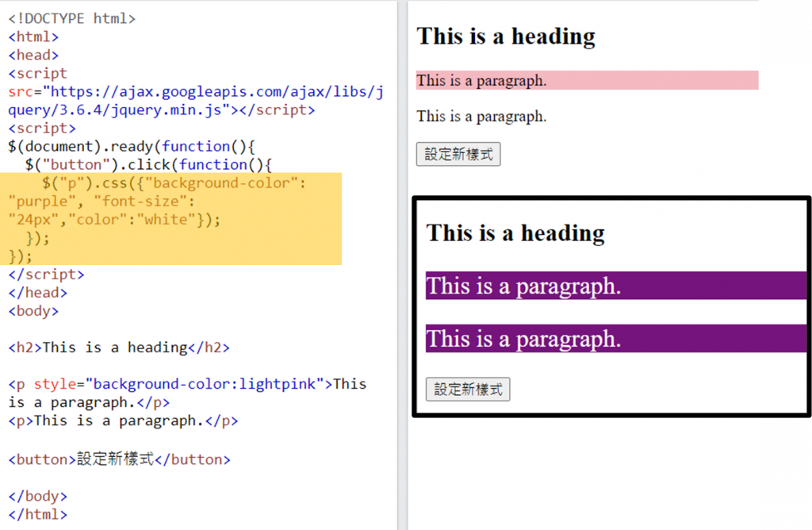Click the plain 'This is a paragraph.' in upper preview
Screen dimensions: 812x530
tap(481, 116)
